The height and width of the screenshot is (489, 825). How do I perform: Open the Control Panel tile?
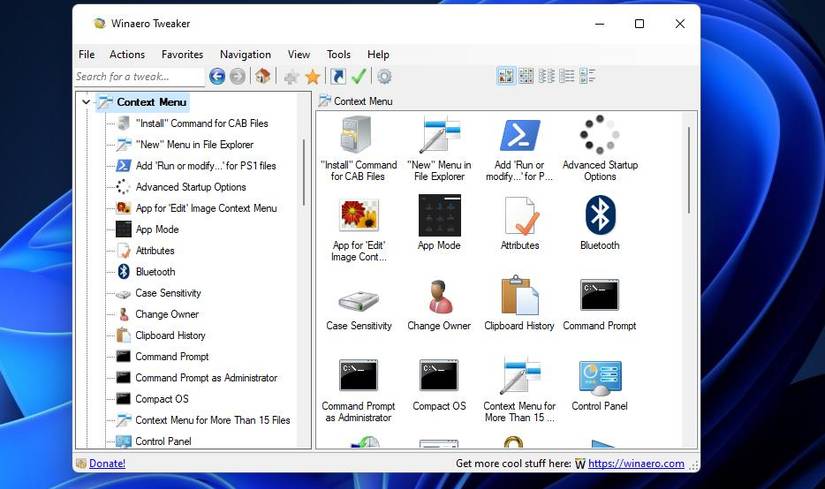(600, 385)
